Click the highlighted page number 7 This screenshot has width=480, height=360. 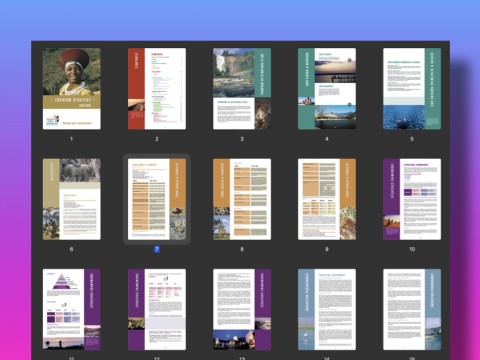click(157, 249)
